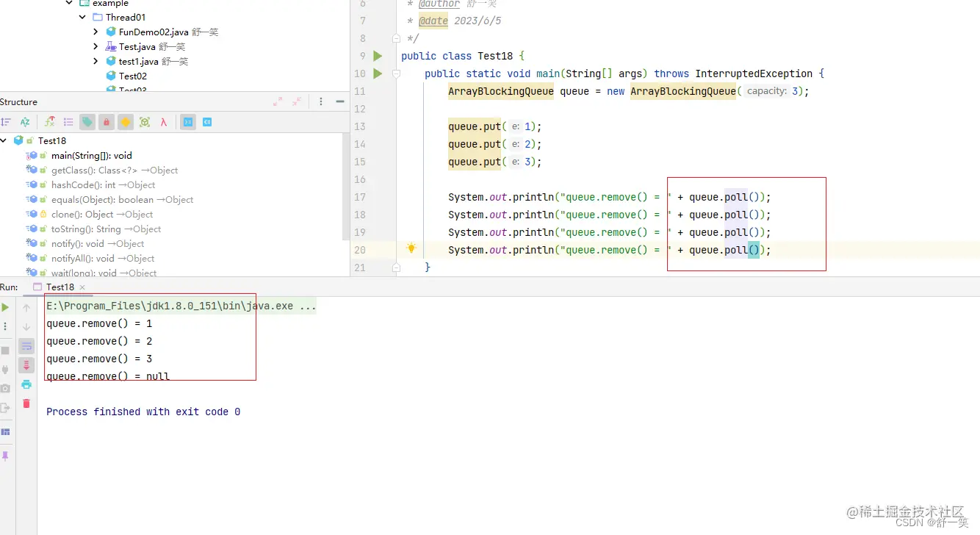The width and height of the screenshot is (980, 535).
Task: Toggle Show Inherited tag icon in Structure
Action: [87, 122]
